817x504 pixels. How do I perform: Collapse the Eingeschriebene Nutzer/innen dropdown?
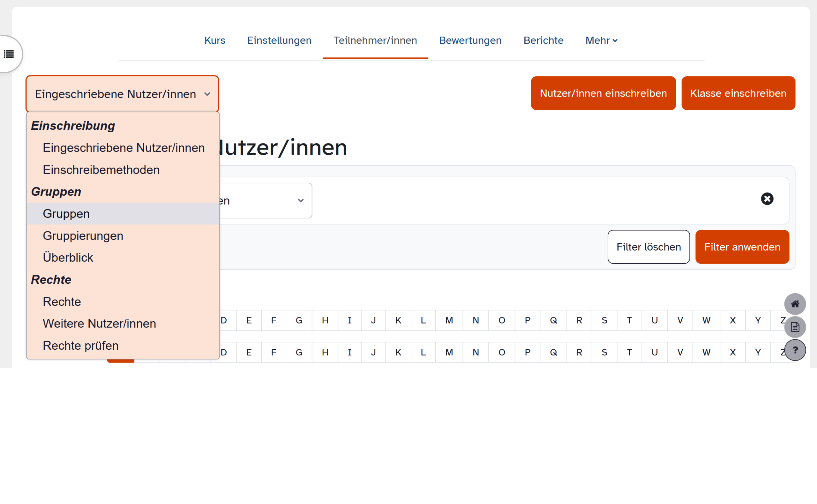click(122, 94)
